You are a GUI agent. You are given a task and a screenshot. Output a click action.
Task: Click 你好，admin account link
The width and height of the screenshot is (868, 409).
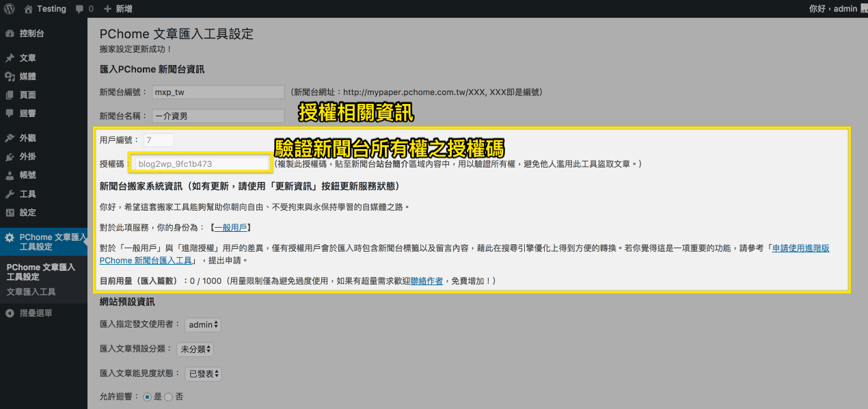pyautogui.click(x=832, y=9)
